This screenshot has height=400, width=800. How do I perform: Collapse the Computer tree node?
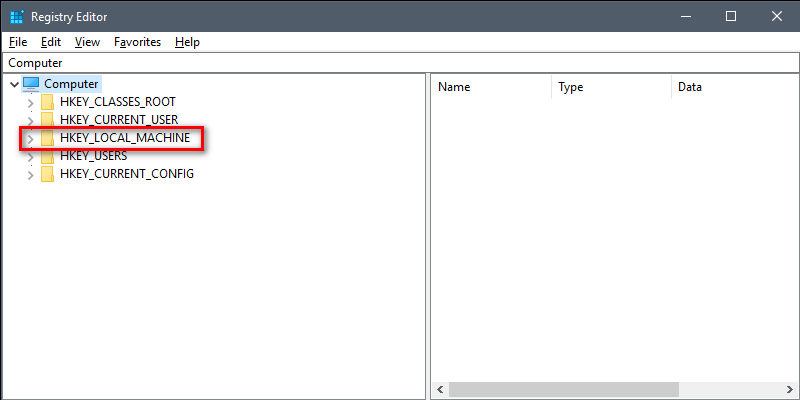tap(14, 84)
